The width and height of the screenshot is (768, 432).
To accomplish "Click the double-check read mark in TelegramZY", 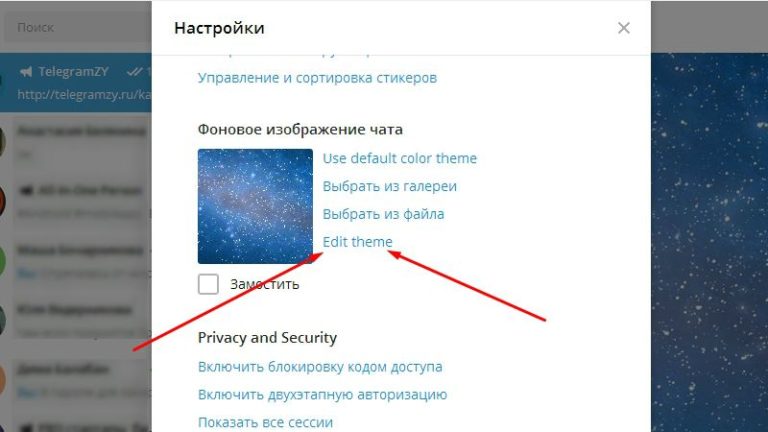I will pos(134,72).
